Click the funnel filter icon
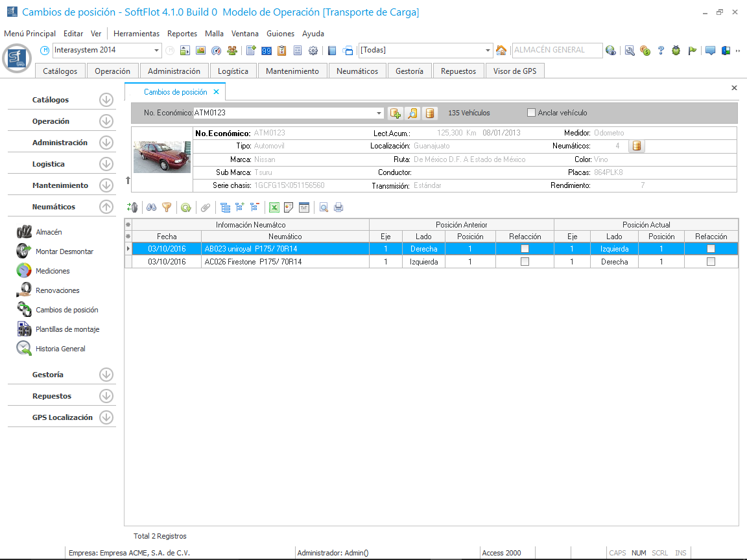 click(167, 207)
